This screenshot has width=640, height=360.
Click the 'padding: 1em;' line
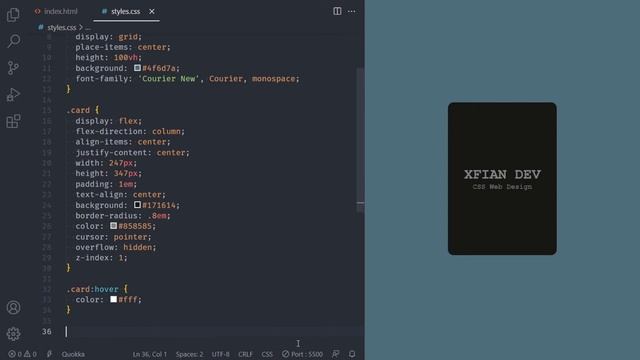click(x=106, y=184)
